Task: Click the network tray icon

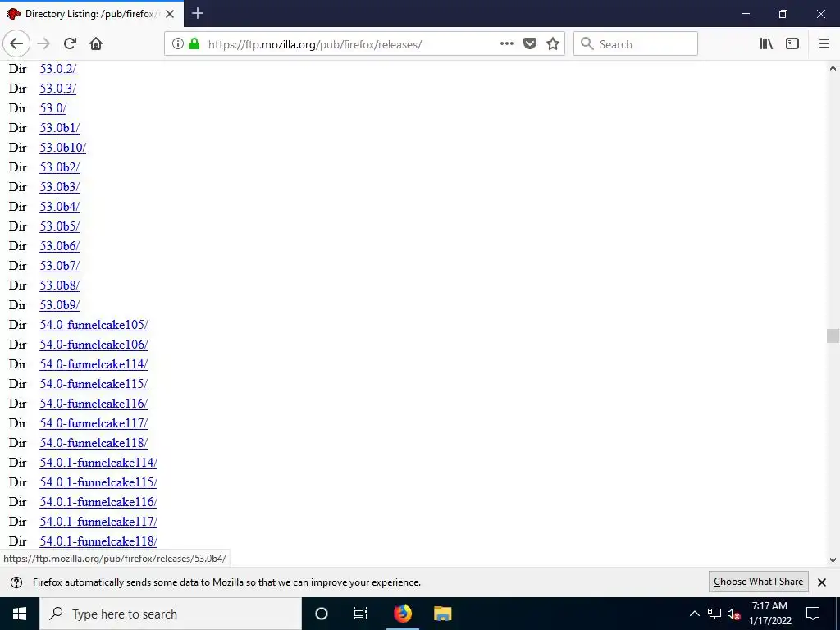Action: click(x=714, y=614)
